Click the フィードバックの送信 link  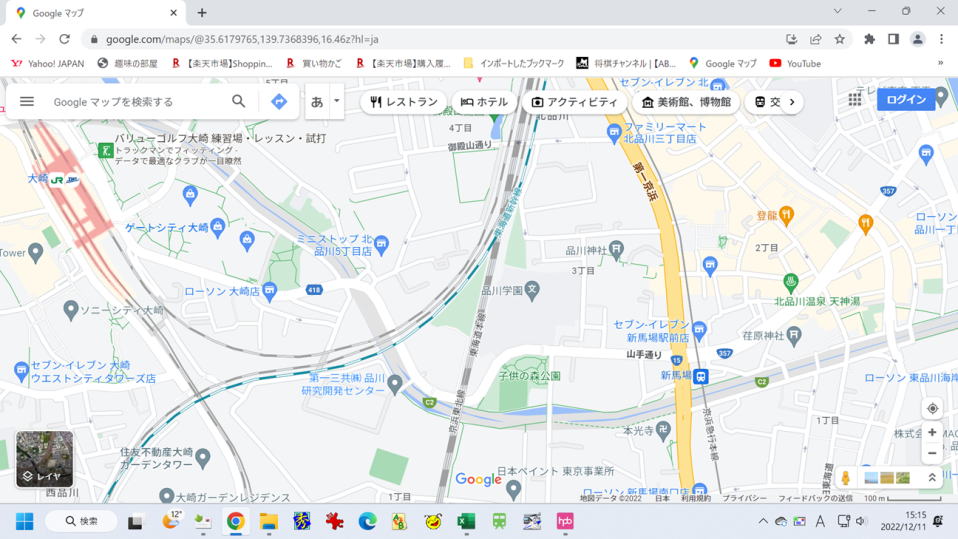tap(815, 498)
